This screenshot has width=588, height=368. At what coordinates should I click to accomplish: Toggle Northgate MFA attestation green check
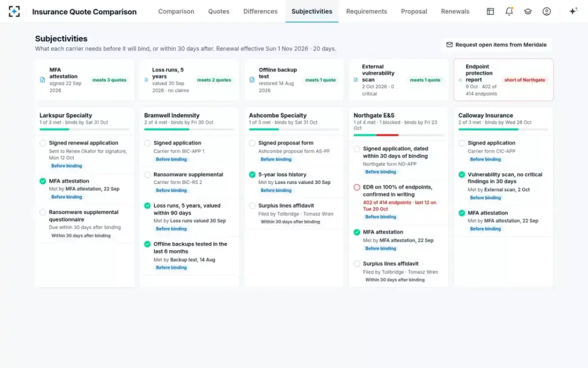click(x=357, y=232)
